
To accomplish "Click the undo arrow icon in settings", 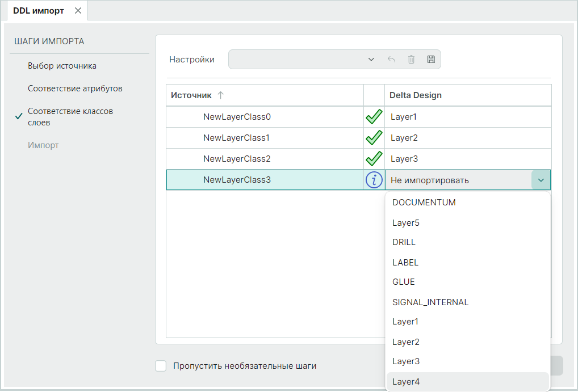I will pyautogui.click(x=391, y=60).
